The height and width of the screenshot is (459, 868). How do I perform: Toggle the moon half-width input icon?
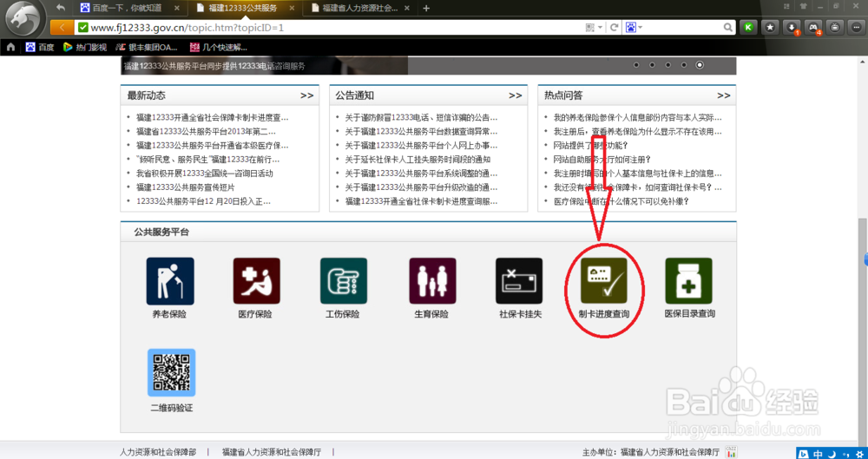[832, 454]
